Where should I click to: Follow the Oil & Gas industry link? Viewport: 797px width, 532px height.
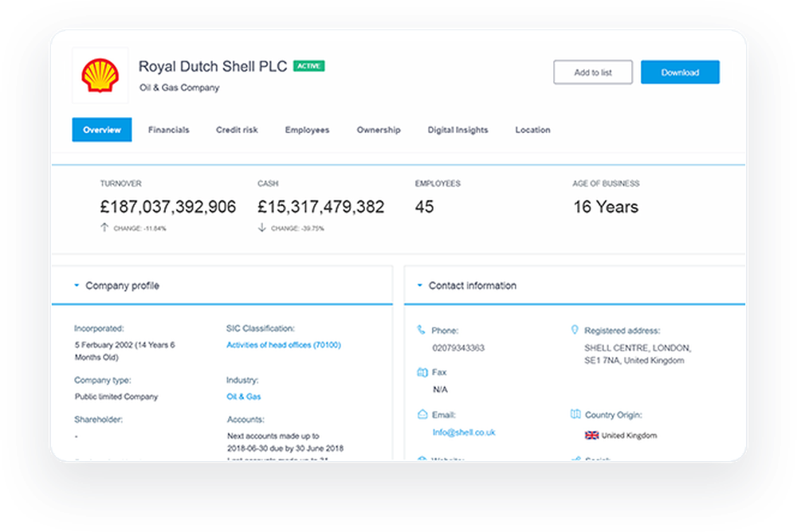[x=243, y=397]
